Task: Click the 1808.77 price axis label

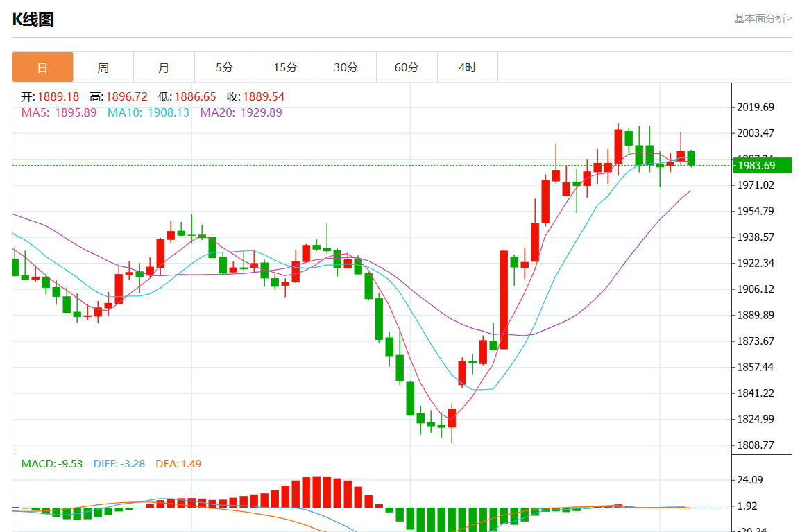Action: (756, 445)
